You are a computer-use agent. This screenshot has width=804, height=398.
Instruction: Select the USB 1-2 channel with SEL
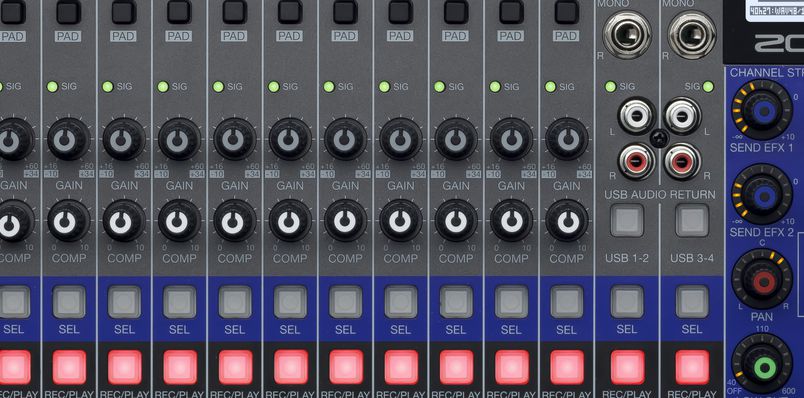(627, 302)
